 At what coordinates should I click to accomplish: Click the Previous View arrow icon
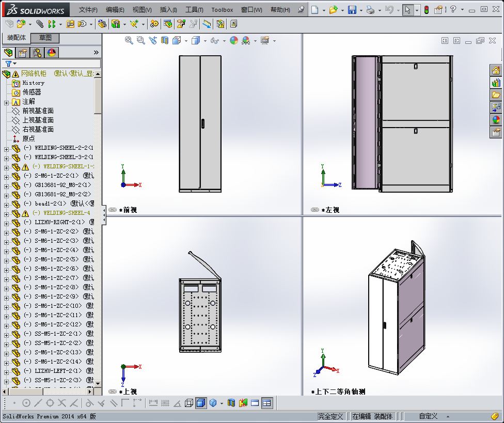coord(152,40)
